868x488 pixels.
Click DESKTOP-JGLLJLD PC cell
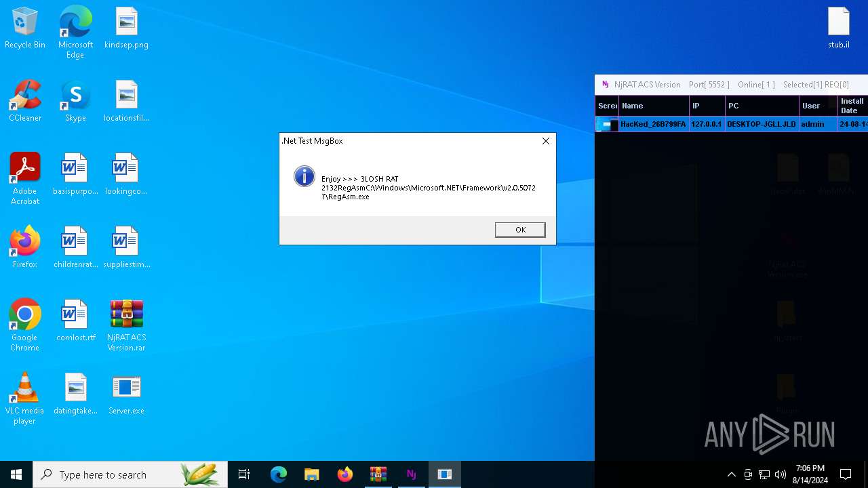[762, 125]
